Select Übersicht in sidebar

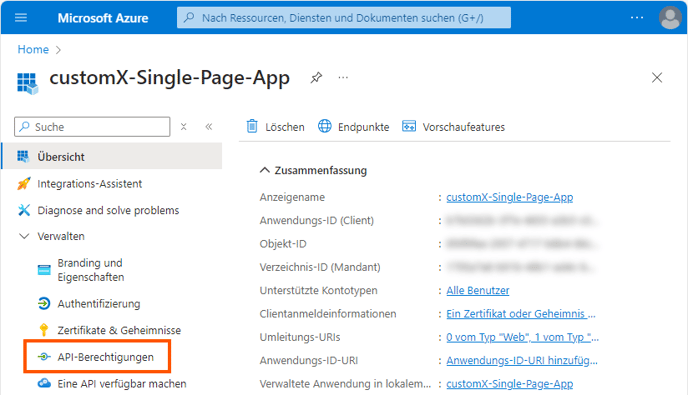tap(112, 156)
